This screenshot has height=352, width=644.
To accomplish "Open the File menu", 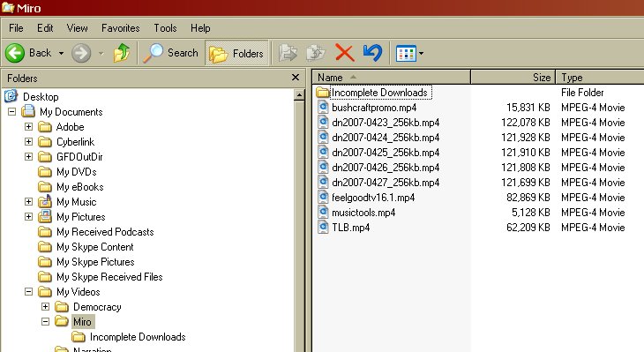I will click(16, 28).
